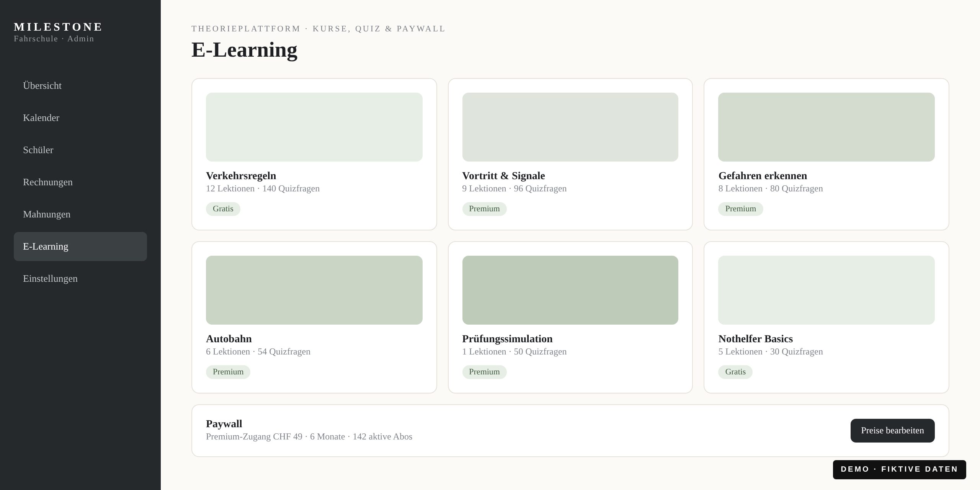
Task: Click the Premium badge on Autobahn
Action: pos(228,372)
